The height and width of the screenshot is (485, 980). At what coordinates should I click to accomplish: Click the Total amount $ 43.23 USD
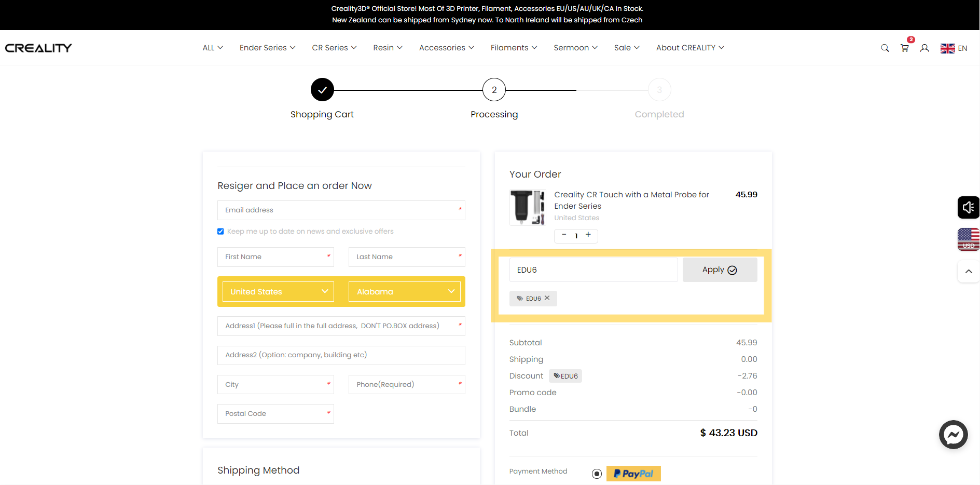pyautogui.click(x=728, y=433)
